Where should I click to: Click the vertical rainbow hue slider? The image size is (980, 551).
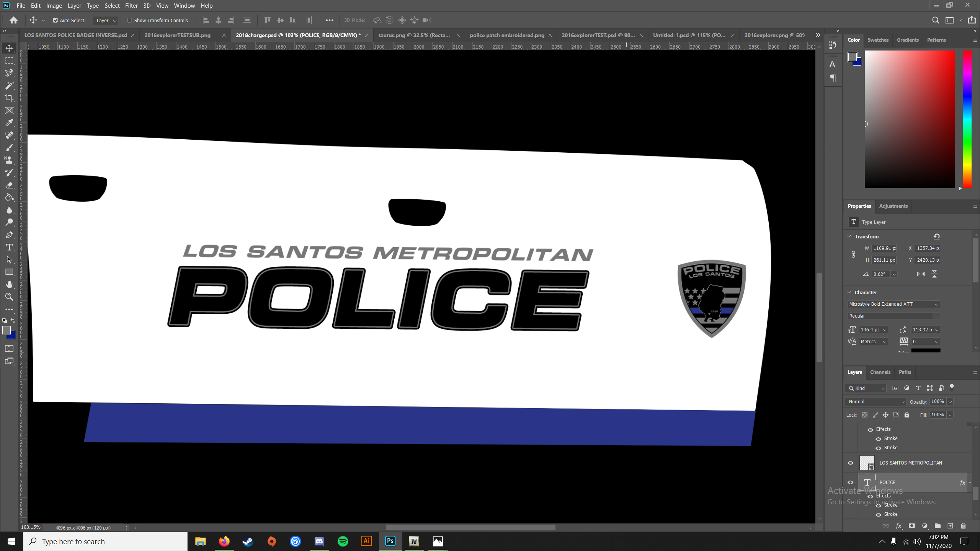coord(967,119)
